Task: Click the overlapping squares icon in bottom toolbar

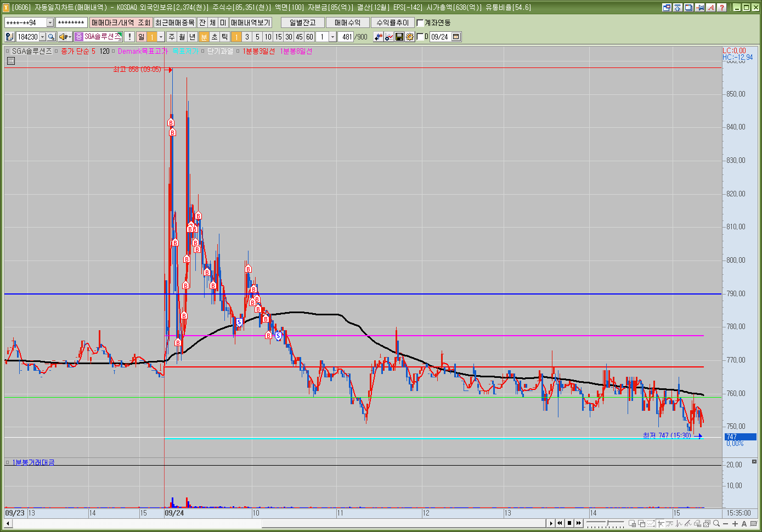Action: pos(641,524)
